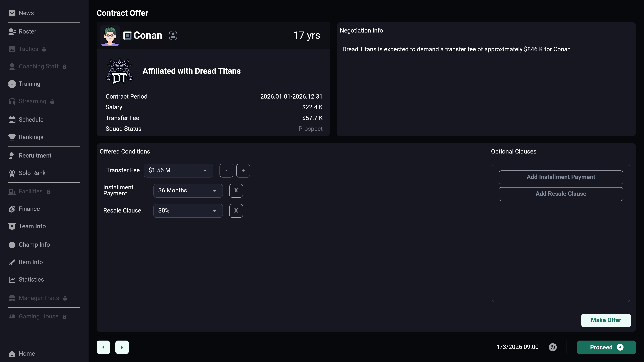Open the Training menu
Viewport: 644px width, 362px height.
click(x=30, y=84)
